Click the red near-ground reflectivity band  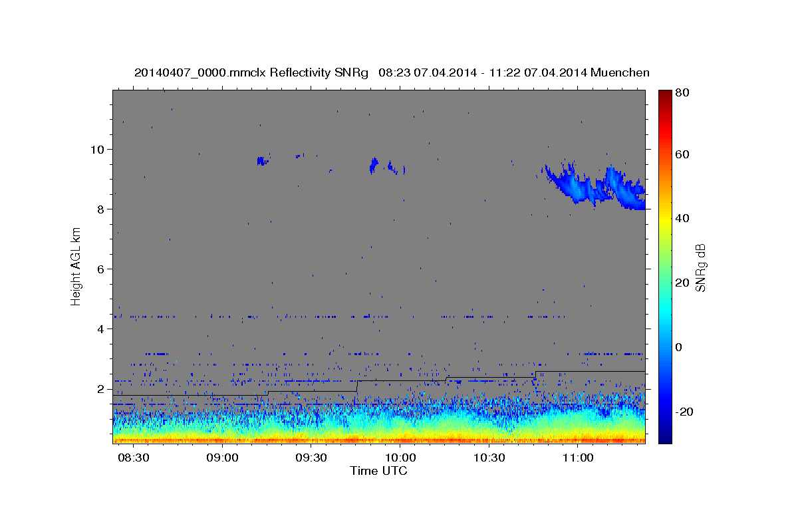tap(378, 440)
